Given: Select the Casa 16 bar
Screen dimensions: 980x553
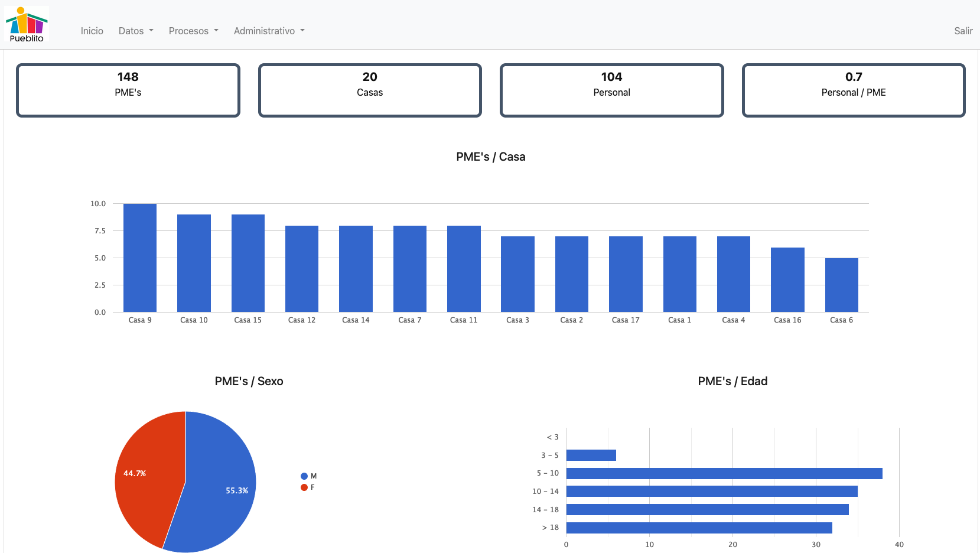Looking at the screenshot, I should tap(787, 279).
